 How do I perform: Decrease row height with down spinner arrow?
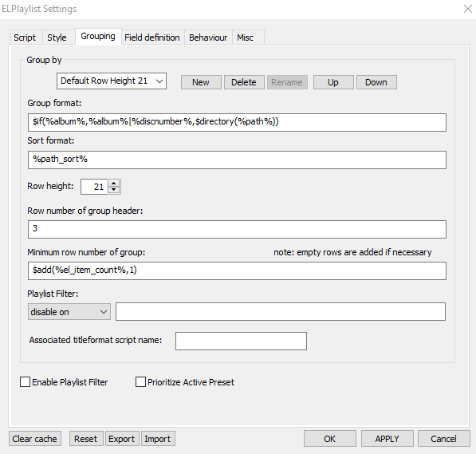pyautogui.click(x=114, y=190)
